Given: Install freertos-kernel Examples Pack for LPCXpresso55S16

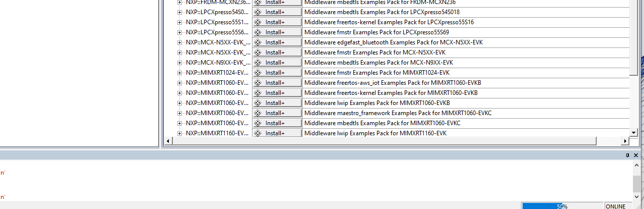Looking at the screenshot, I should point(277,22).
